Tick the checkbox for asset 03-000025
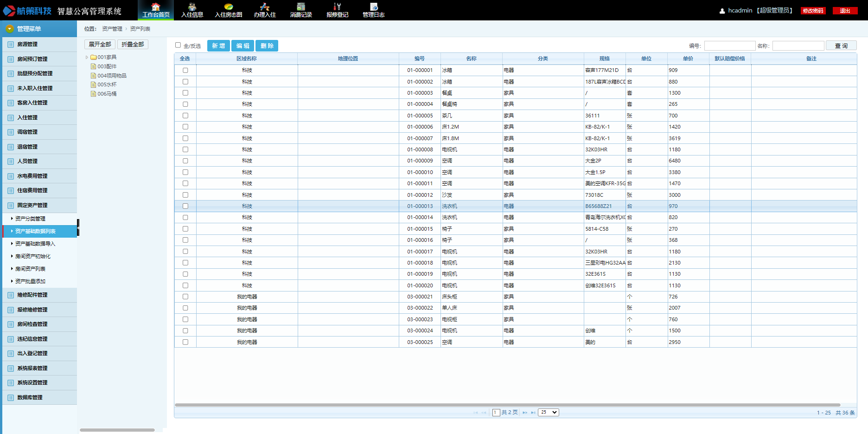The height and width of the screenshot is (434, 868). (x=185, y=342)
